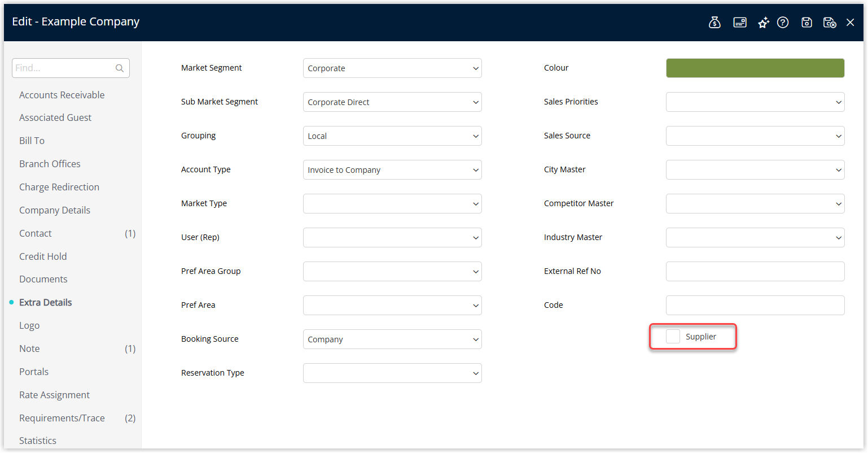Open the Booking Source dropdown
This screenshot has height=453, width=868.
pos(392,339)
